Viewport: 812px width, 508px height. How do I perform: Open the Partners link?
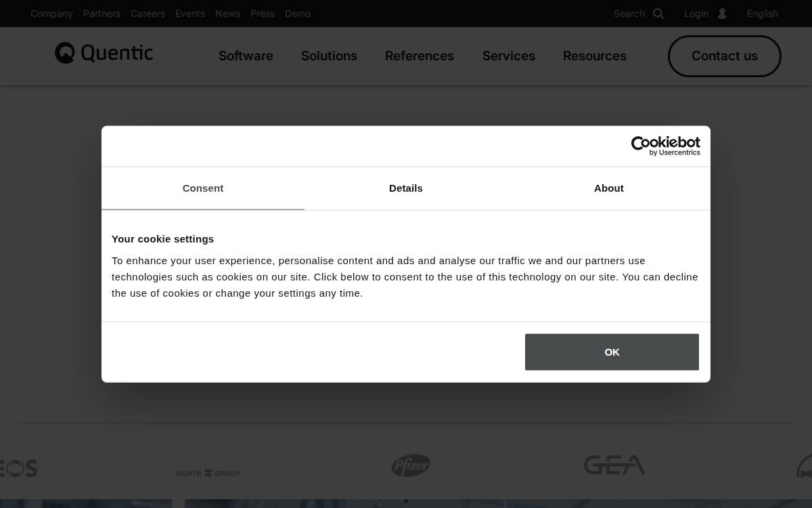tap(101, 14)
